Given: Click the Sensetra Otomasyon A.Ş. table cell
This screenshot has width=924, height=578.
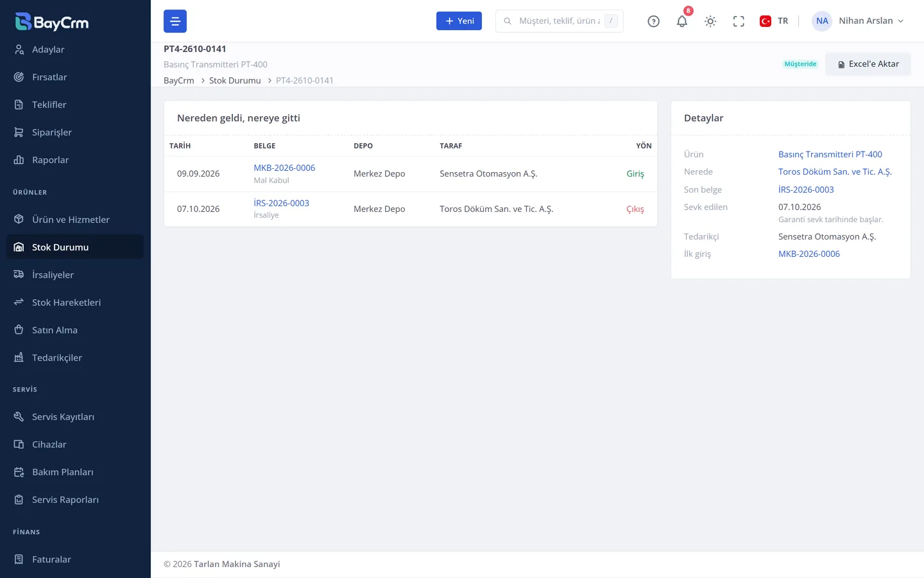Looking at the screenshot, I should 488,174.
